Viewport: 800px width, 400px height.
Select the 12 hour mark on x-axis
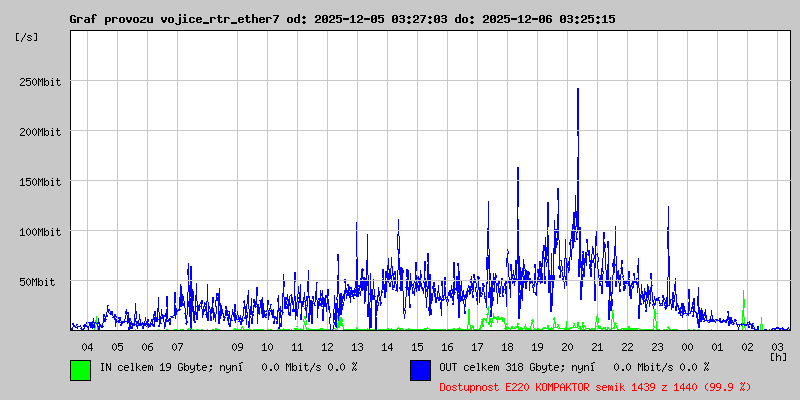pos(327,346)
